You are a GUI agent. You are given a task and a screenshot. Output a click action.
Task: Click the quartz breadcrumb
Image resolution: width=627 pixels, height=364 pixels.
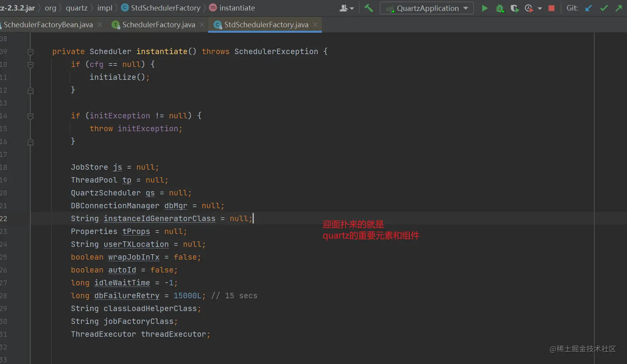pyautogui.click(x=76, y=8)
